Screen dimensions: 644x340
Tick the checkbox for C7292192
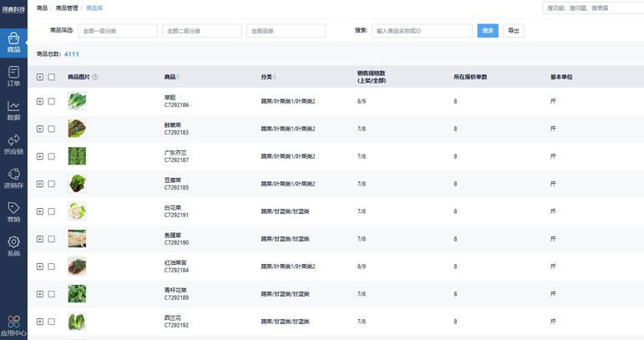pos(51,321)
